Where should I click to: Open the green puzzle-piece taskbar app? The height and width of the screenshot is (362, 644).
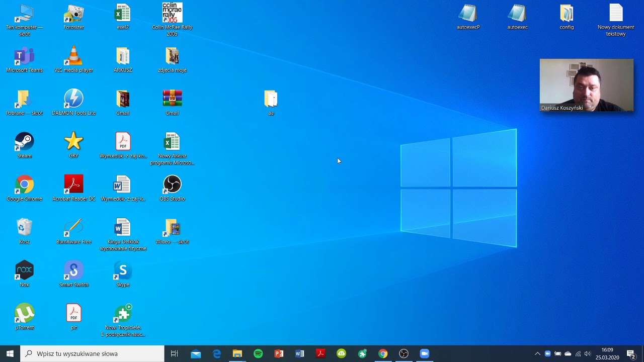click(362, 353)
